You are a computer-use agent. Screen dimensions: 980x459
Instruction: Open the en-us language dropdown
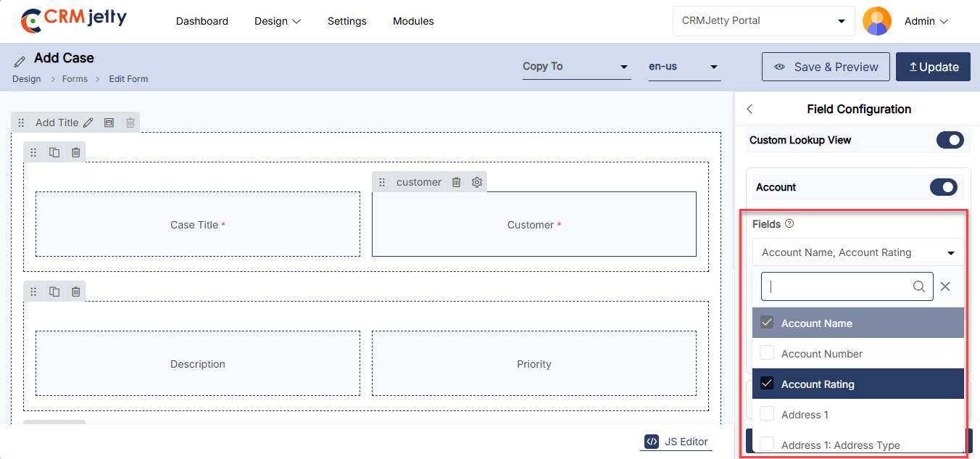pos(684,67)
